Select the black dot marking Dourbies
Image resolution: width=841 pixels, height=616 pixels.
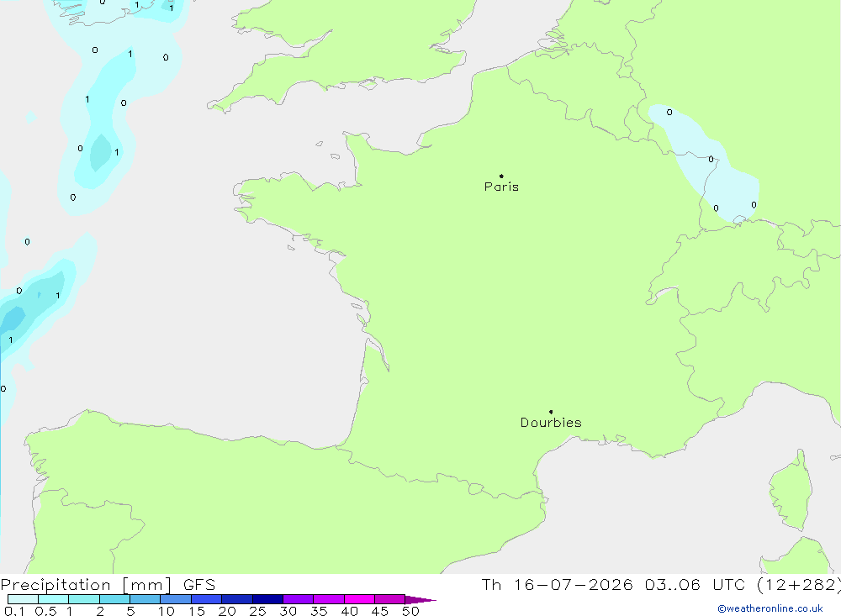point(551,412)
